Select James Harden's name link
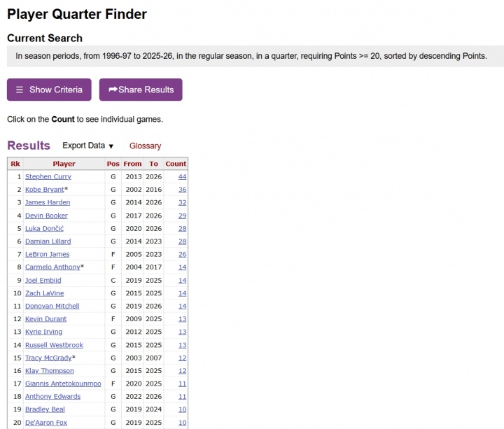504x429 pixels. [x=48, y=202]
